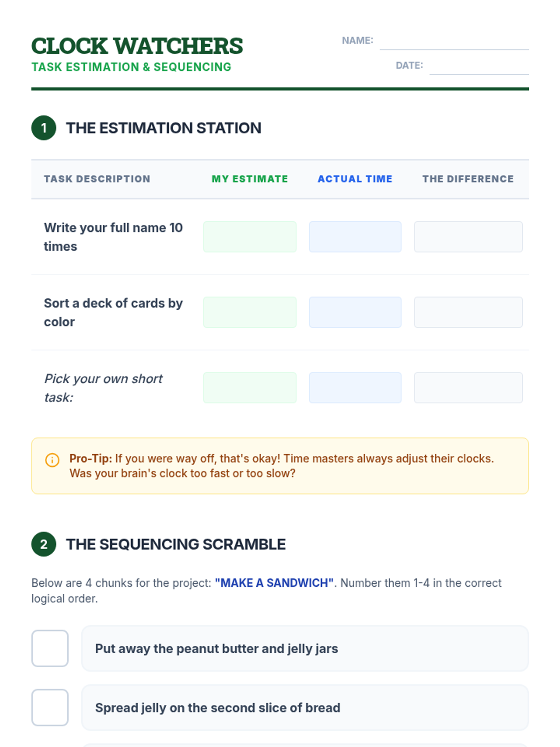Click the section 2 number badge
This screenshot has height=747, width=560.
point(44,544)
